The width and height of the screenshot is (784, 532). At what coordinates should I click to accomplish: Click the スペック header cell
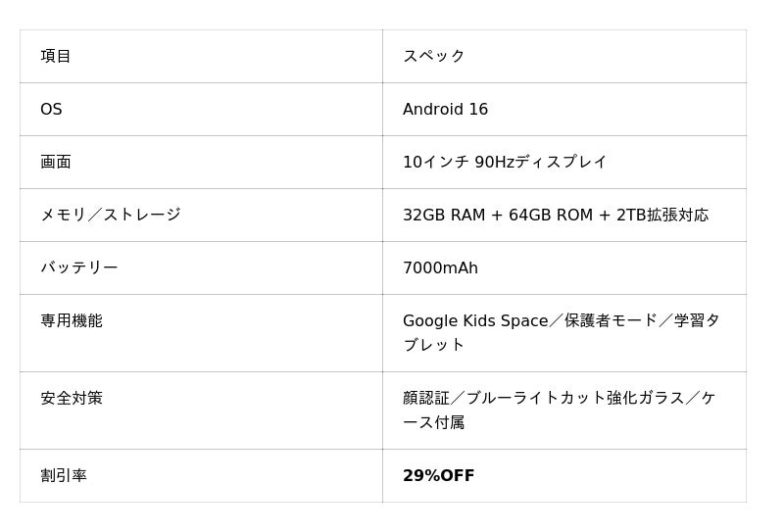[x=434, y=56]
